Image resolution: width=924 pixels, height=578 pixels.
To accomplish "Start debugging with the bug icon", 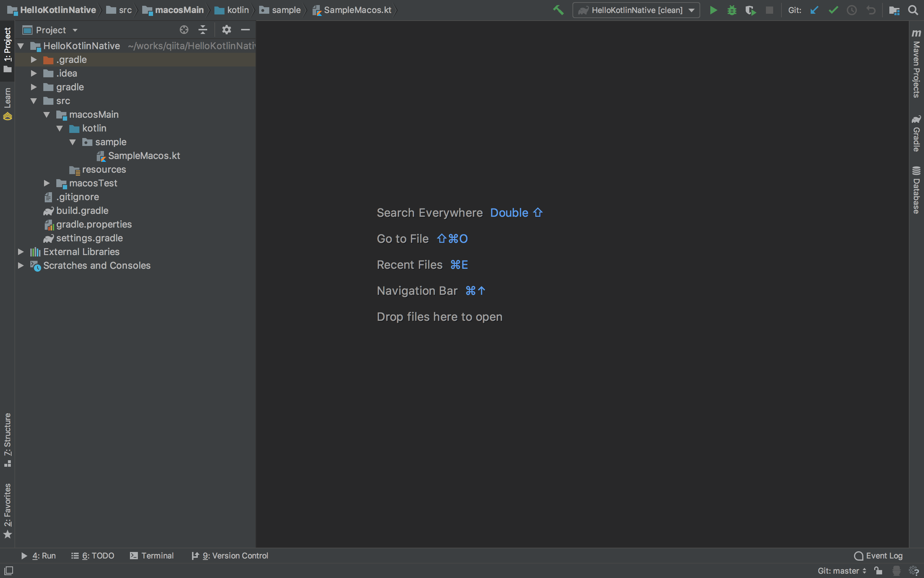I will 732,10.
